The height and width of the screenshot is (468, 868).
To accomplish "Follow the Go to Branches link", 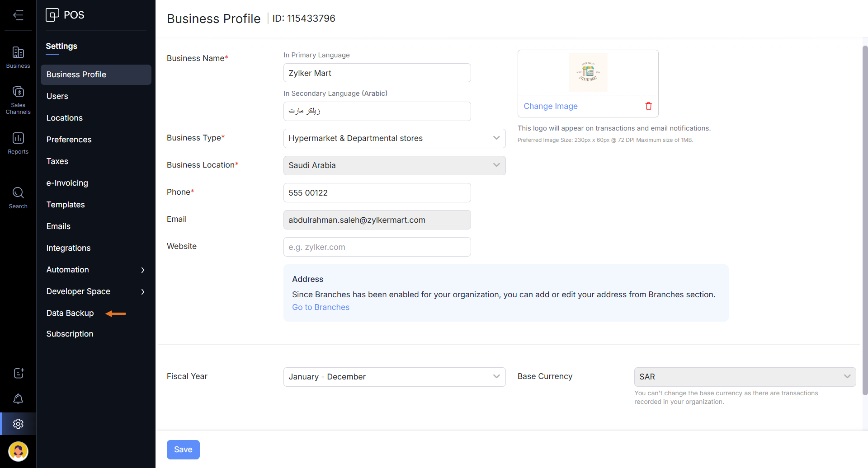I will pos(321,307).
